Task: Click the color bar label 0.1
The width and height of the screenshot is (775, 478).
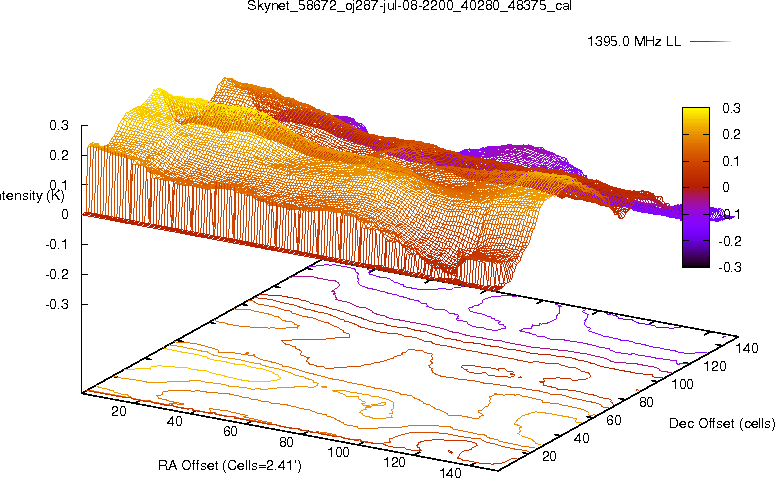Action: click(731, 161)
